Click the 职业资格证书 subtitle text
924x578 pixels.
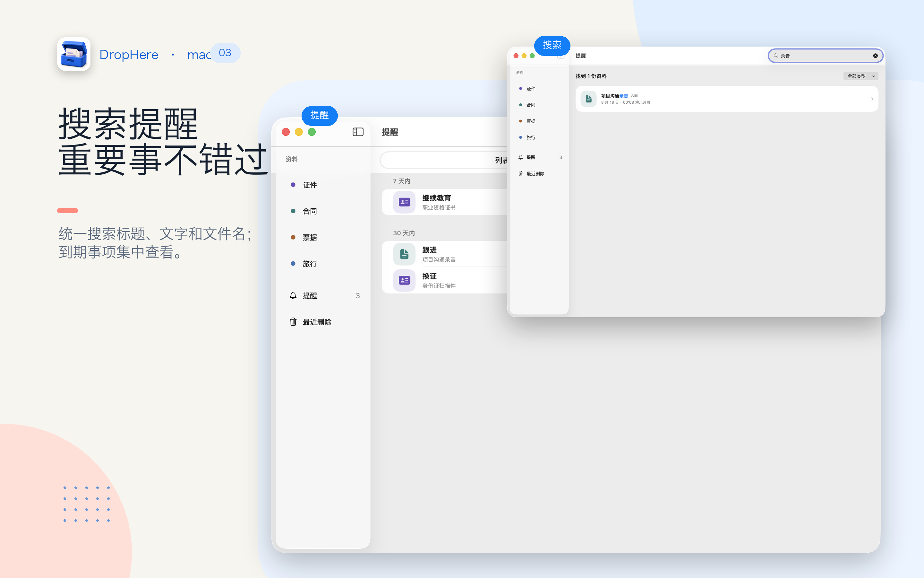pyautogui.click(x=439, y=207)
